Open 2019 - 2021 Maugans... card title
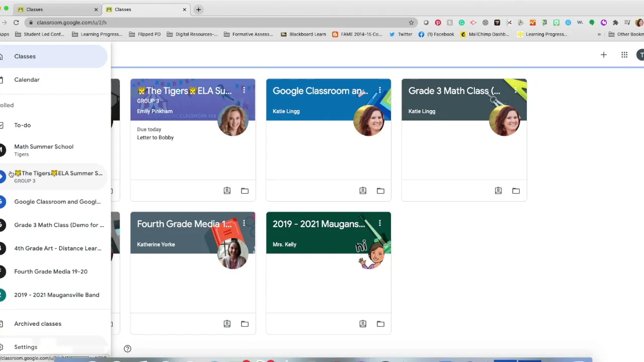 [319, 224]
